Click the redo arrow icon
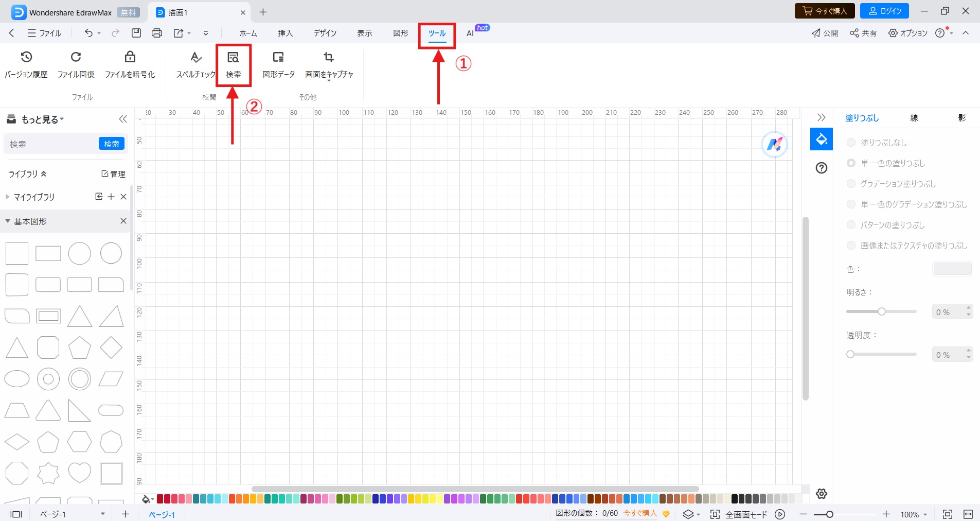 [x=116, y=33]
